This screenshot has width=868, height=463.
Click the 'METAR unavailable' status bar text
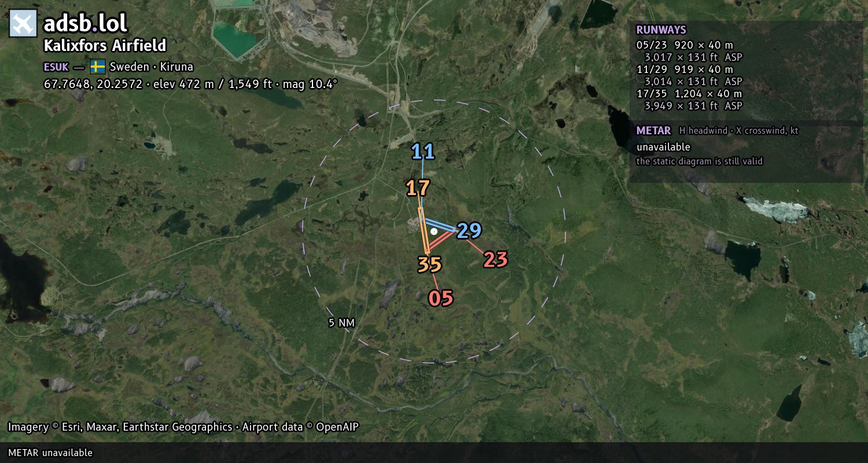coord(50,453)
